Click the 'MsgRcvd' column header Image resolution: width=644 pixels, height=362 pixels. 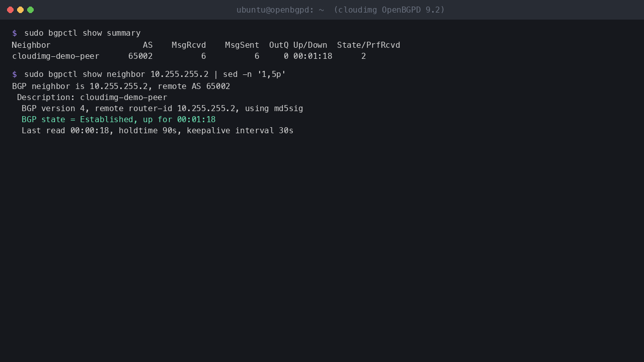click(x=189, y=45)
